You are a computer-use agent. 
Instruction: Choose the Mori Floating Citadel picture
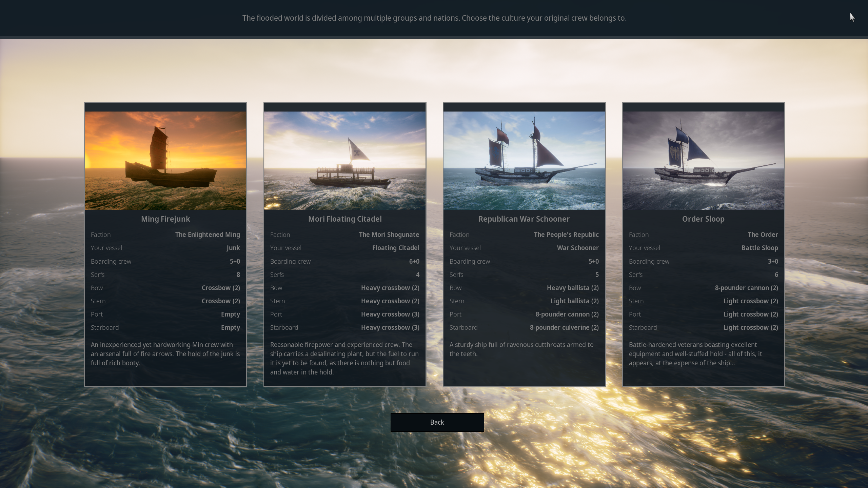click(x=345, y=161)
